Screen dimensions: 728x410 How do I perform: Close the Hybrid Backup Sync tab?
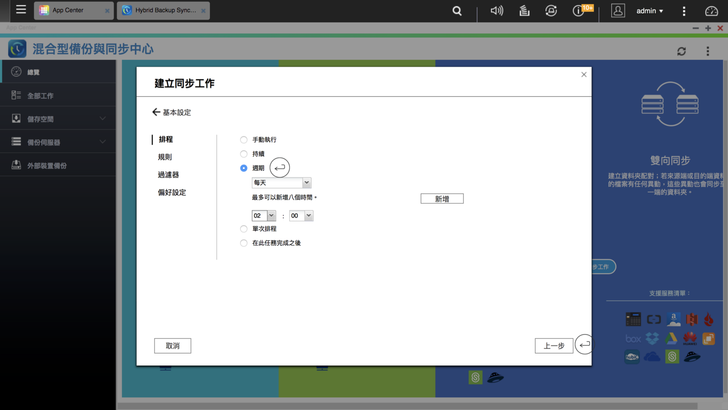(203, 11)
